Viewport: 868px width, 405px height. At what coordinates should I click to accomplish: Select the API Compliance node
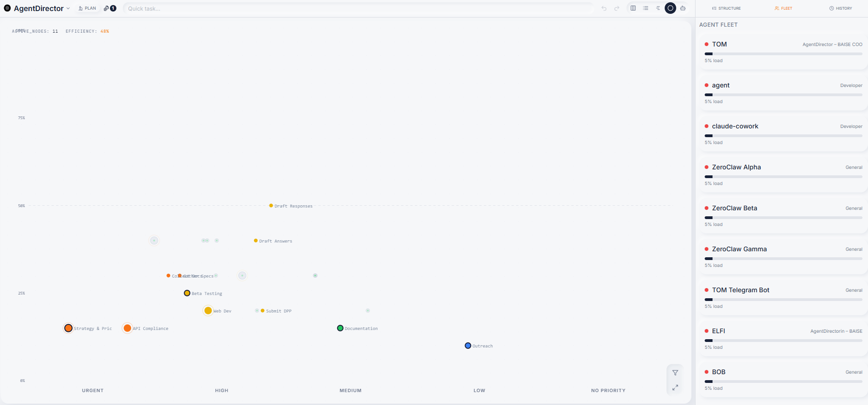[x=127, y=328]
